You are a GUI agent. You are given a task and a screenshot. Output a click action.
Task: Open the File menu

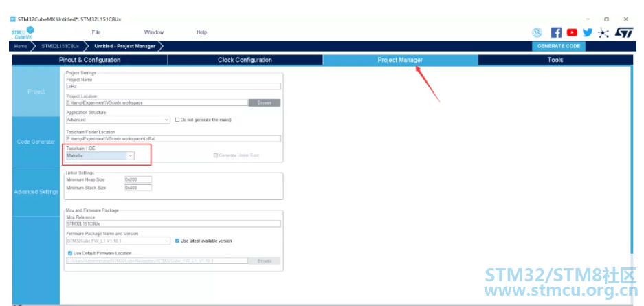pos(96,32)
